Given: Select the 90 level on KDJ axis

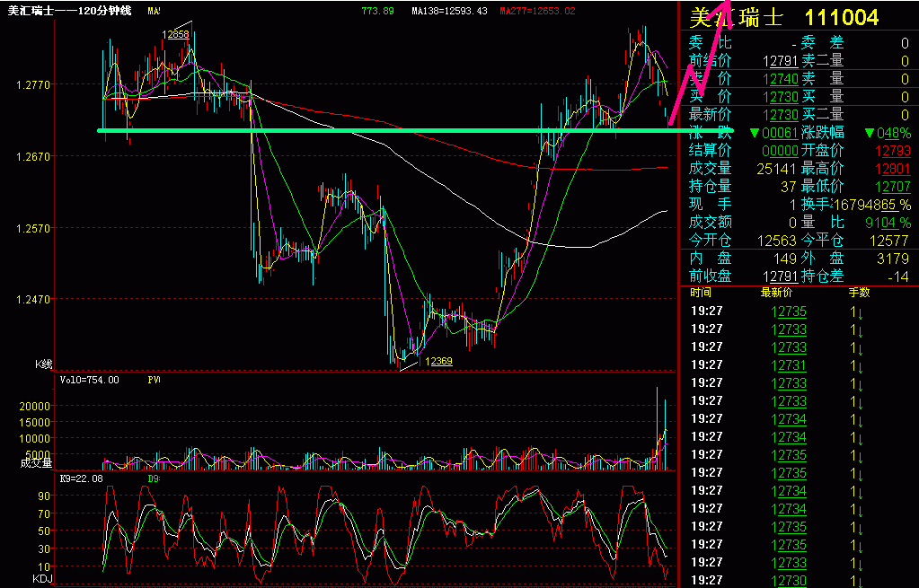Looking at the screenshot, I should (x=44, y=496).
